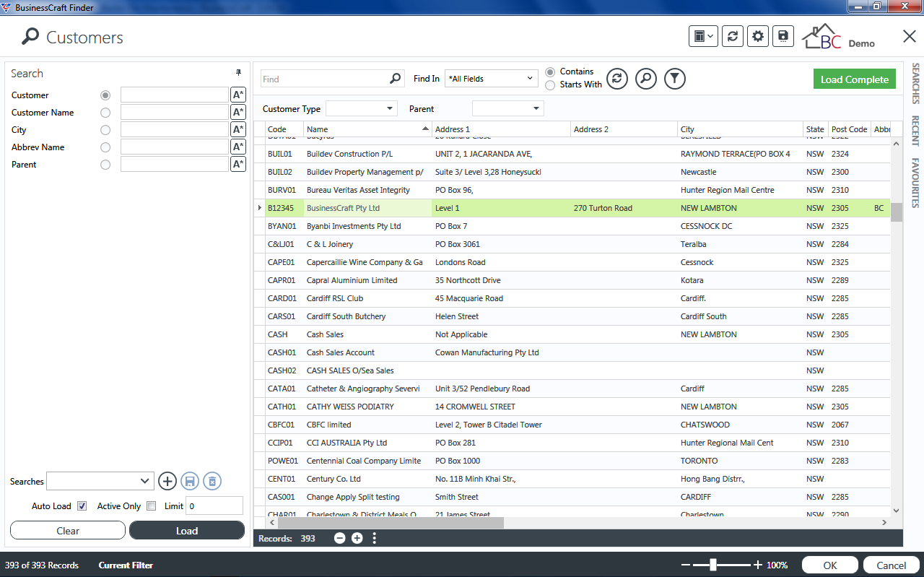The height and width of the screenshot is (577, 924).
Task: Open the layout calculator dropdown icon
Action: [x=703, y=36]
